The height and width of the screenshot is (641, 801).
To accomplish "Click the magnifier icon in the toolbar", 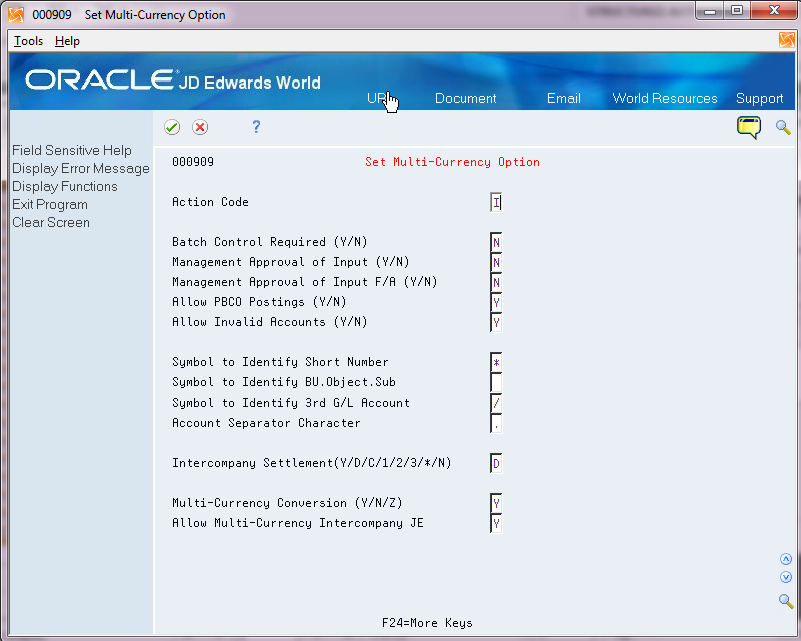I will pos(783,127).
